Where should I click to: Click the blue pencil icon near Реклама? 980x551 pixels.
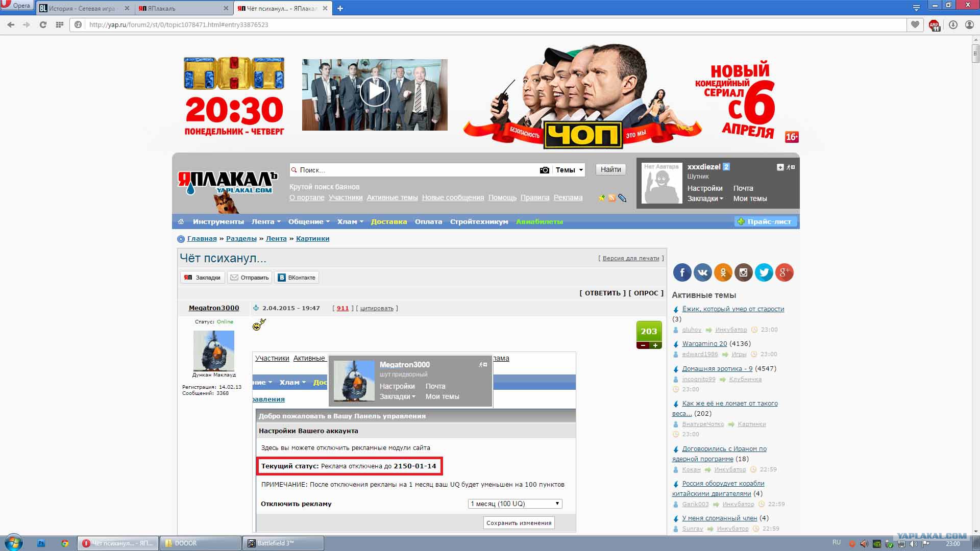(x=622, y=198)
